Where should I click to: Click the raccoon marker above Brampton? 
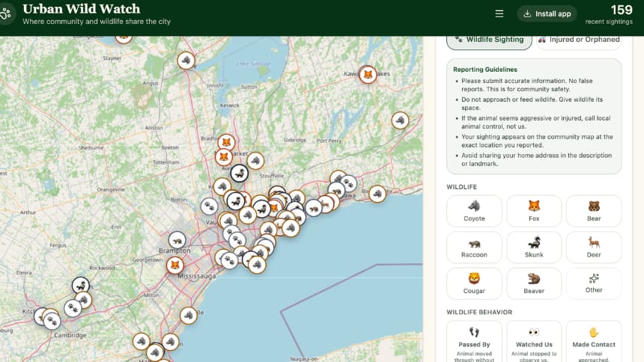coord(177,240)
